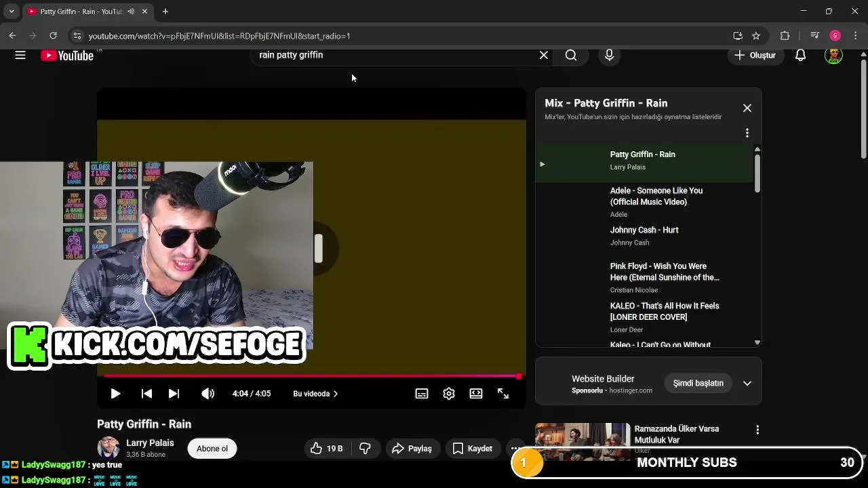Bookmark the page with star icon
Screen dimensions: 868x488
(756, 36)
